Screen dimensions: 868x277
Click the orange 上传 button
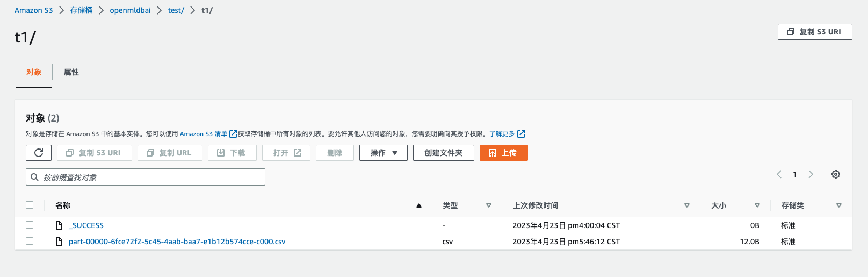pyautogui.click(x=504, y=153)
